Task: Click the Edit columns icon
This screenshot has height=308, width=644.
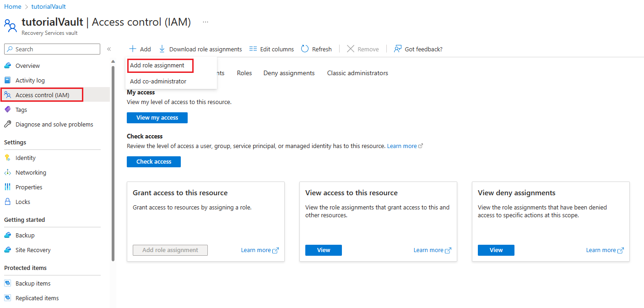Action: (x=253, y=49)
